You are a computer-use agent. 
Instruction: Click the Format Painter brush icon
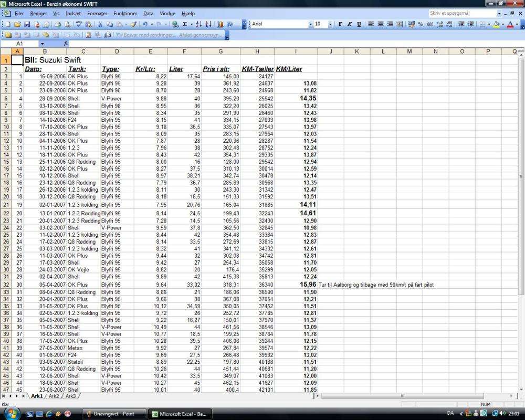coord(133,24)
